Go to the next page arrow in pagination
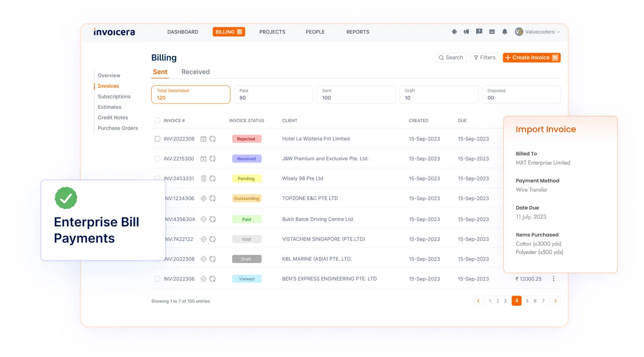Viewport: 644px width, 357px height. (556, 301)
